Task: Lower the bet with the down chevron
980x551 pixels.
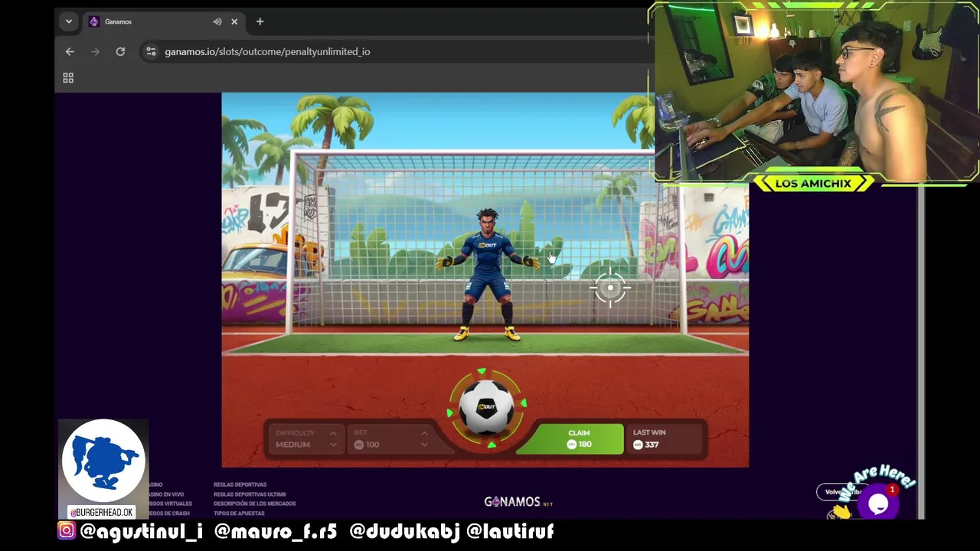Action: (x=424, y=445)
